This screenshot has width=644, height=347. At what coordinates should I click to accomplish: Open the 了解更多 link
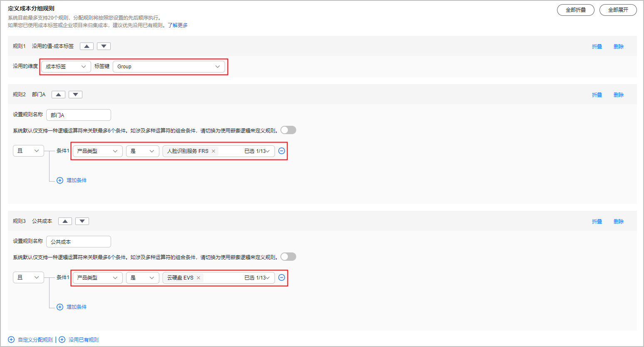coord(178,25)
